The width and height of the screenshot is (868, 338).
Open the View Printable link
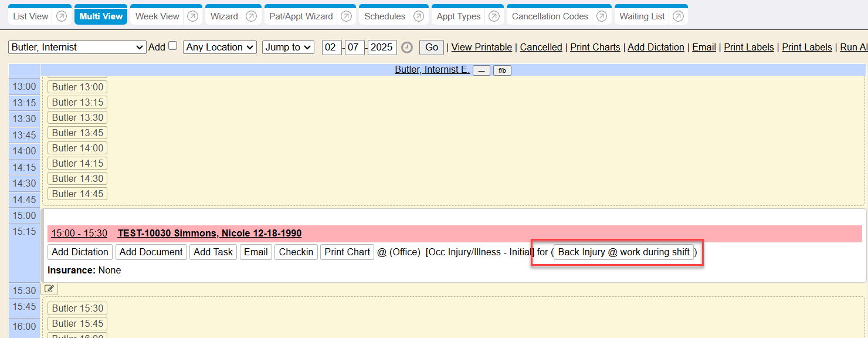(x=481, y=47)
